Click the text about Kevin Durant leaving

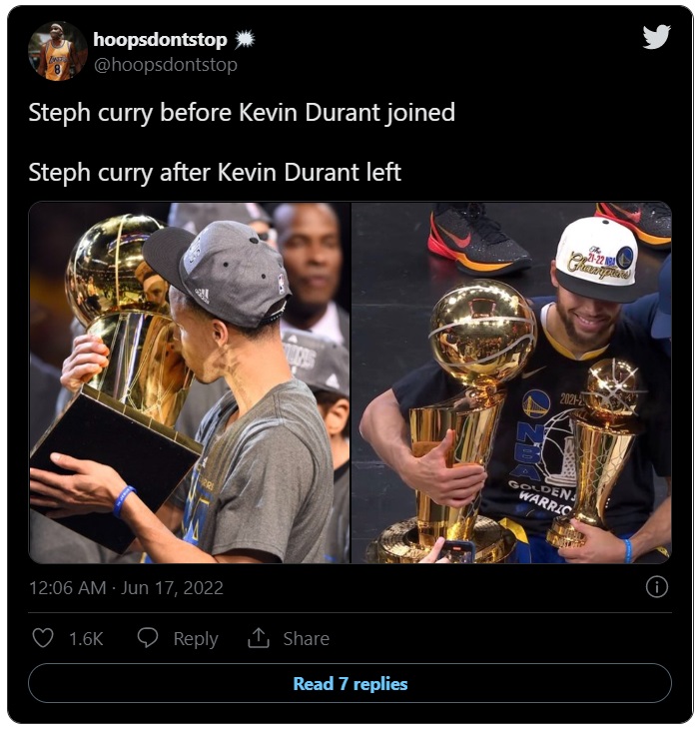click(x=215, y=173)
